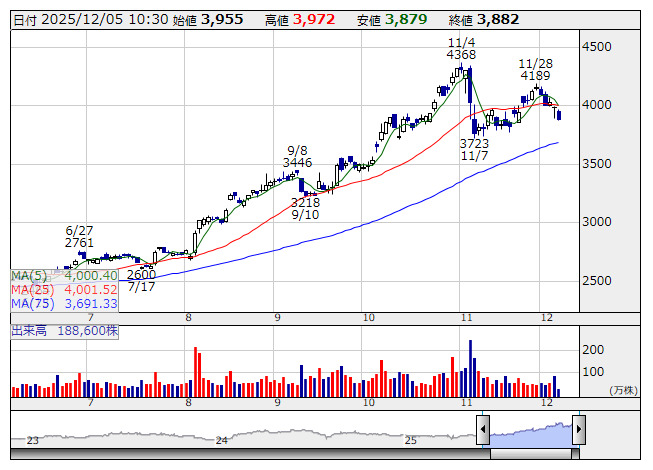
Task: Click month 12 on volume chart axis
Action: point(546,403)
